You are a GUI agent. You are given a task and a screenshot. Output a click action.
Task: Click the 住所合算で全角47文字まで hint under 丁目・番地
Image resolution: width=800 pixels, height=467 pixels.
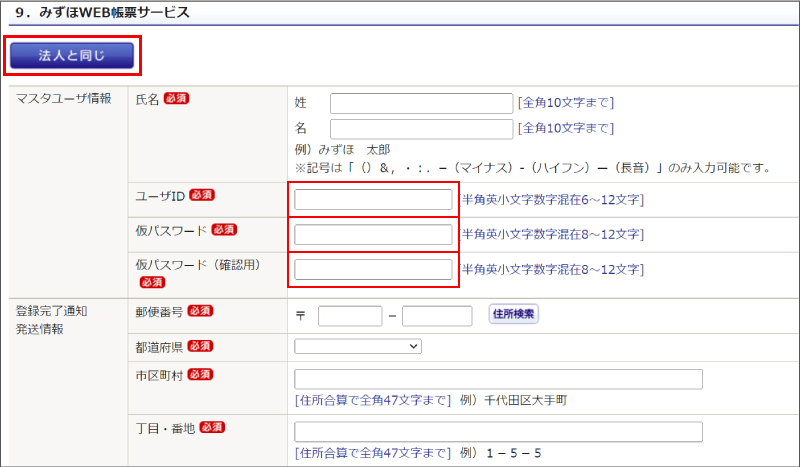coord(373,453)
